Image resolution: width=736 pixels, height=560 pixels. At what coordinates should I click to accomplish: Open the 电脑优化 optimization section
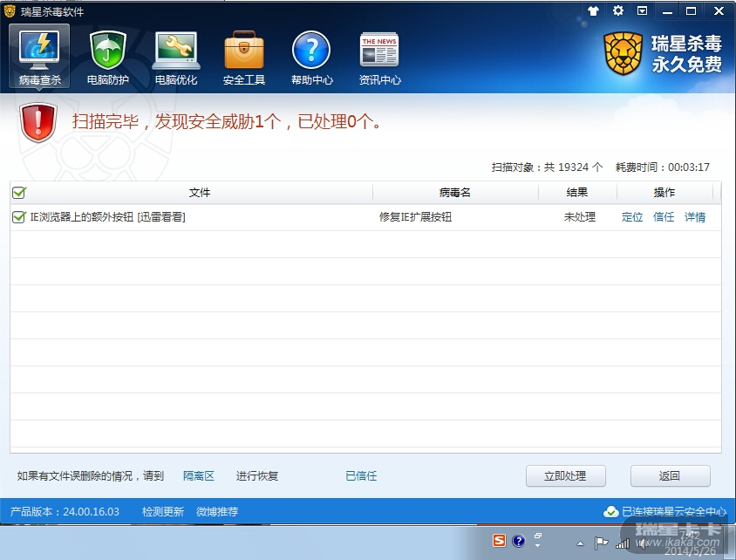coord(176,58)
